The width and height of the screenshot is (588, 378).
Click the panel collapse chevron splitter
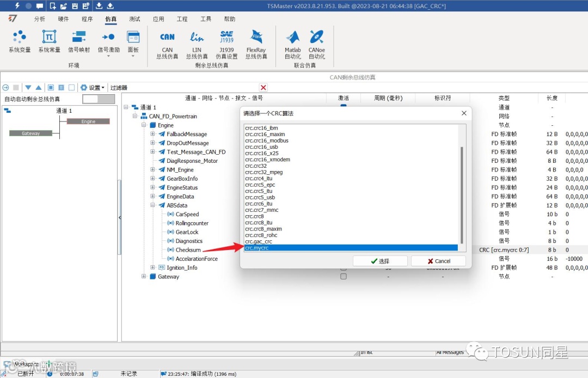tap(120, 217)
